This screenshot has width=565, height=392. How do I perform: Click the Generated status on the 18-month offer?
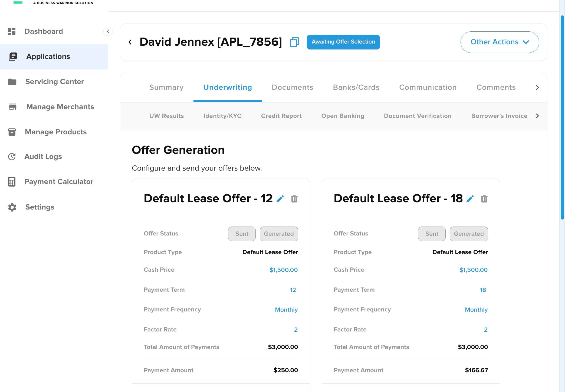(469, 234)
